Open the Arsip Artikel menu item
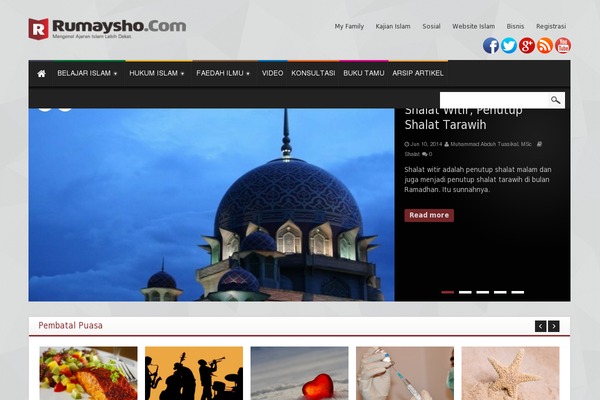The width and height of the screenshot is (600, 400). click(418, 73)
